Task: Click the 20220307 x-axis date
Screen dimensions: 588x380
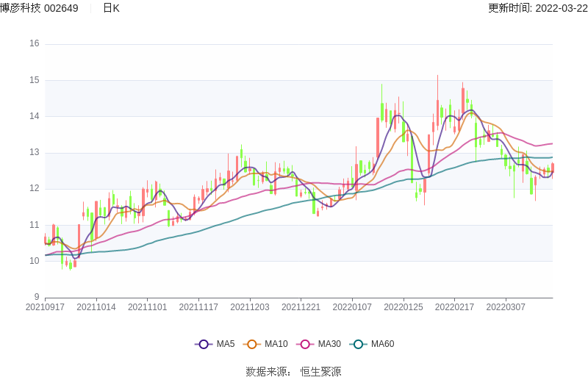Action: 506,307
